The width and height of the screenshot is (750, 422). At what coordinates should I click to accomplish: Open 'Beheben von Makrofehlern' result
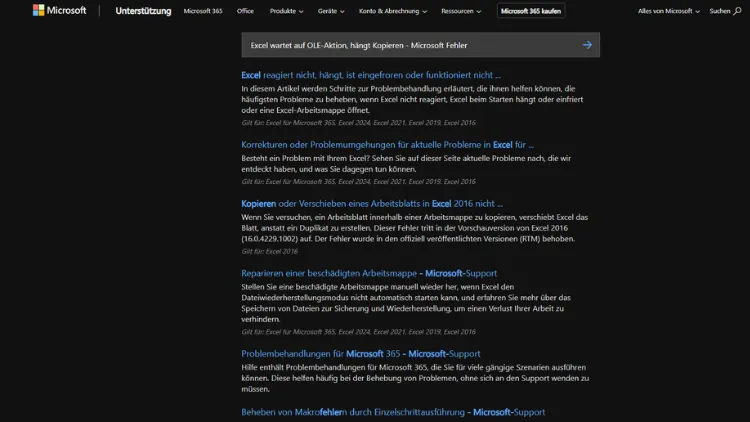[393, 412]
